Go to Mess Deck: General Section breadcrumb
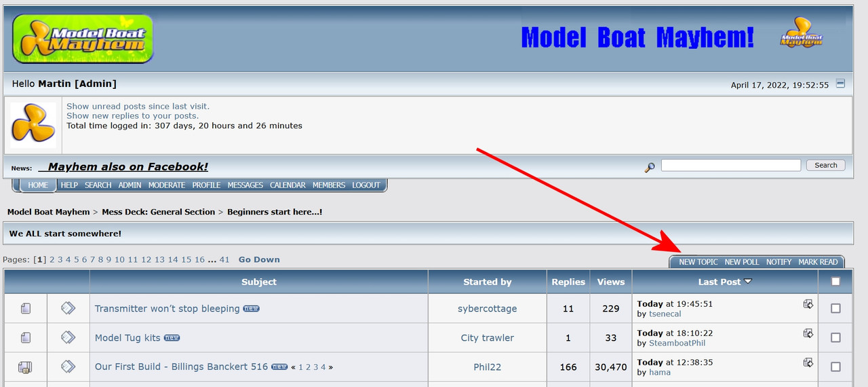 pyautogui.click(x=159, y=212)
